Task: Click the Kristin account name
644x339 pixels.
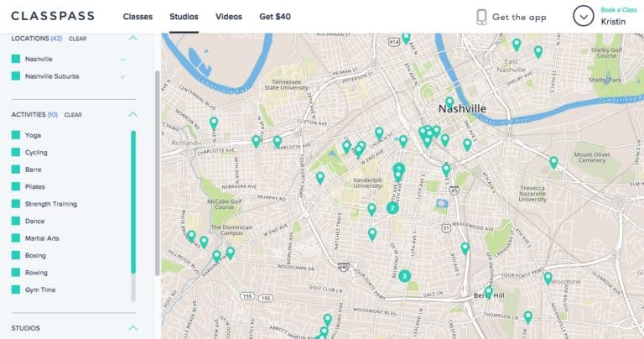Action: coord(613,22)
